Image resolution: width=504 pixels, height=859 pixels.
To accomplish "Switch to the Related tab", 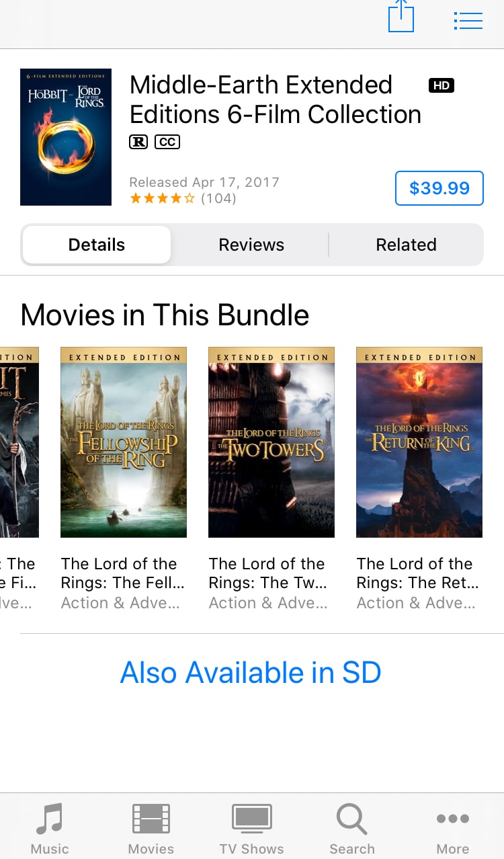I will click(x=406, y=245).
